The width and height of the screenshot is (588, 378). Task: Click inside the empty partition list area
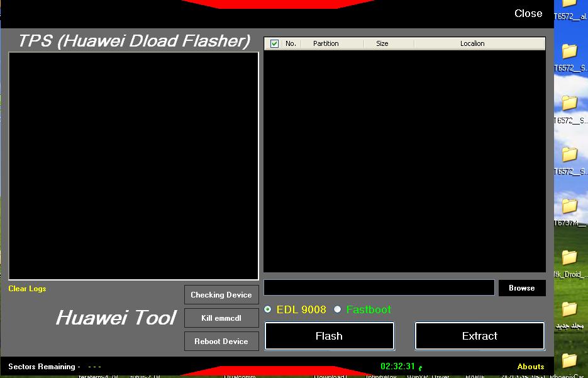404,161
